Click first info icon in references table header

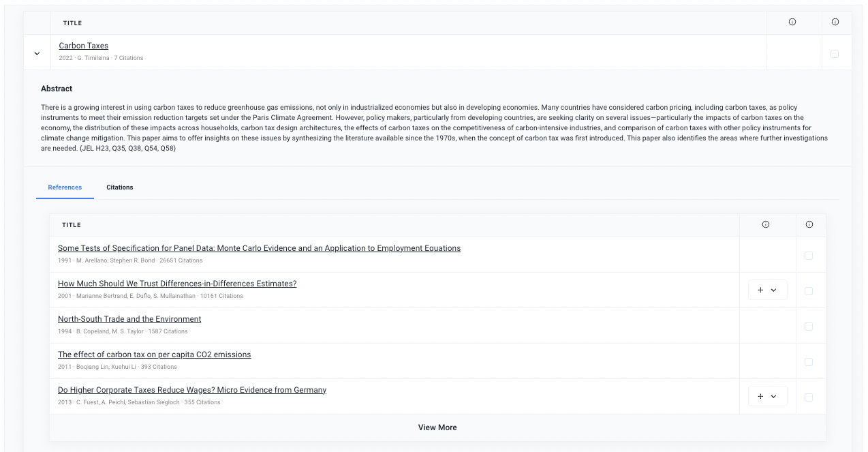click(766, 224)
